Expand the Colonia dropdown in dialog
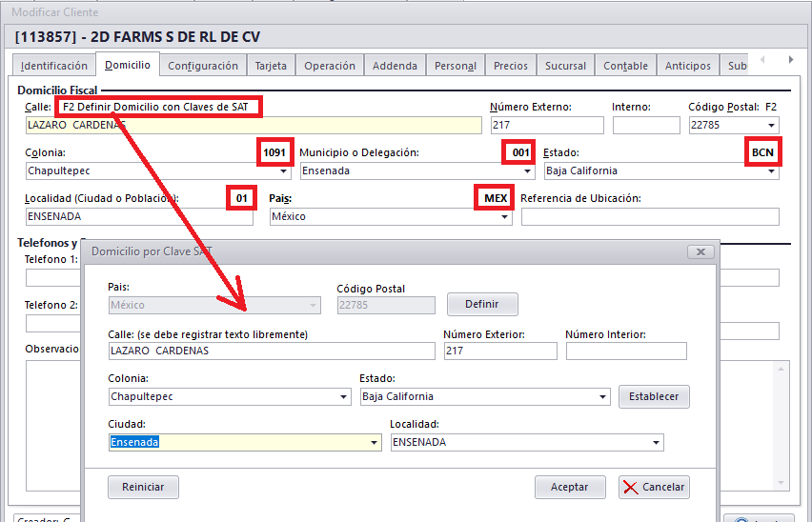Viewport: 812px width, 522px height. point(343,397)
